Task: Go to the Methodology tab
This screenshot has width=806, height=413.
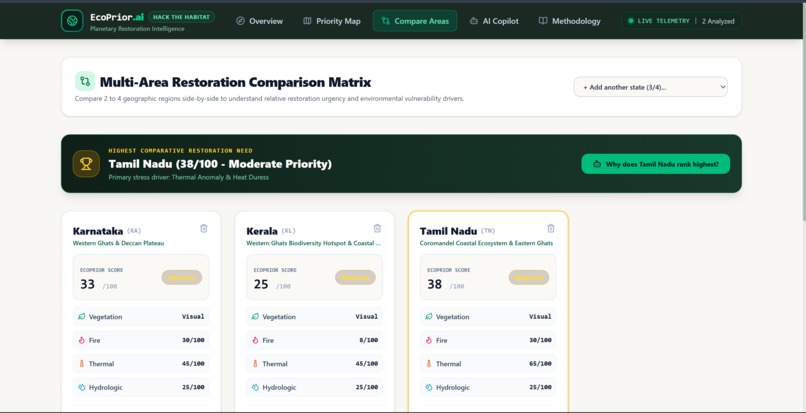Action: click(x=569, y=21)
